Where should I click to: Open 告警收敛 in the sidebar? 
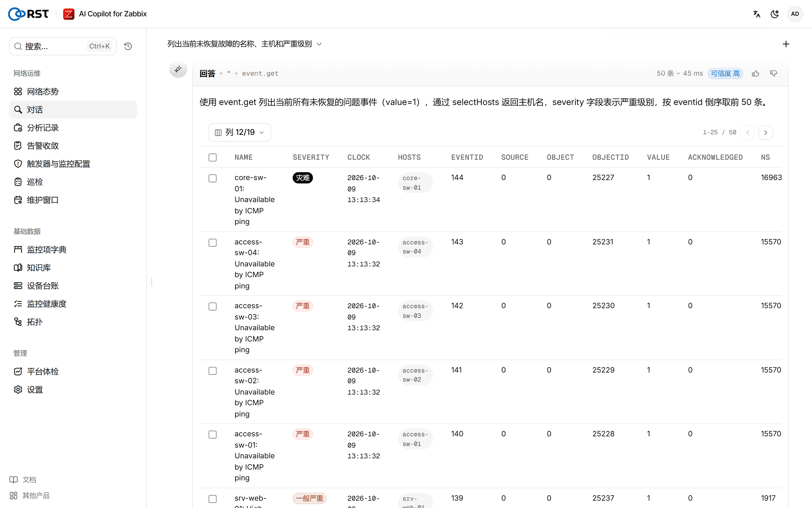click(73, 145)
